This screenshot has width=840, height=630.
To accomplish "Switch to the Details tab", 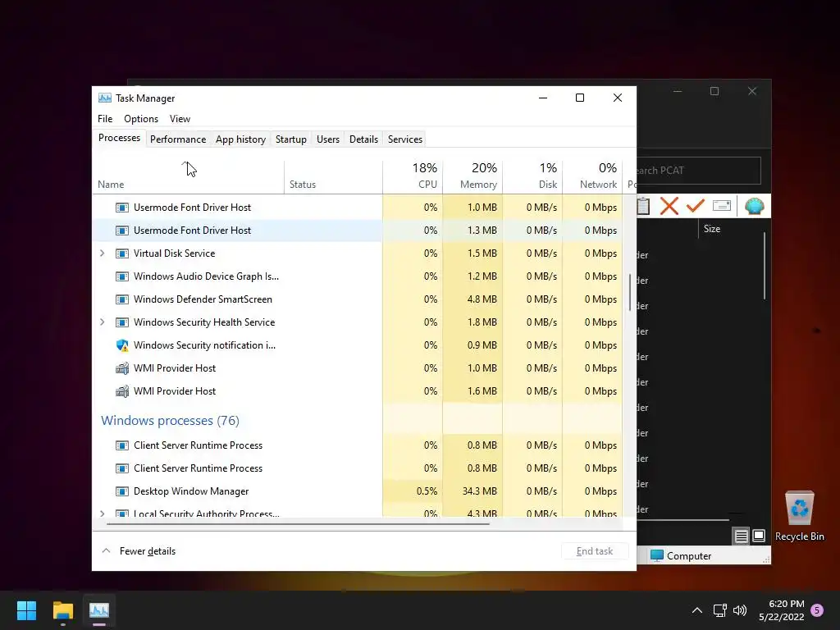I will tap(363, 139).
